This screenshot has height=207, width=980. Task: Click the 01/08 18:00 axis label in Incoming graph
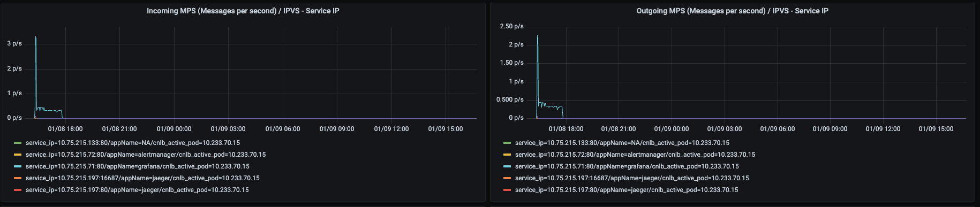tap(65, 129)
